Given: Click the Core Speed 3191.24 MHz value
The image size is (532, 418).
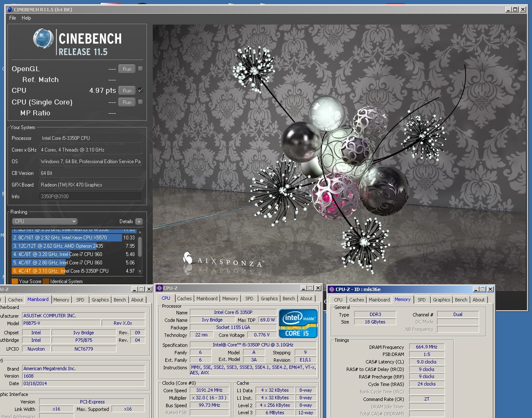Looking at the screenshot, I should [x=209, y=391].
